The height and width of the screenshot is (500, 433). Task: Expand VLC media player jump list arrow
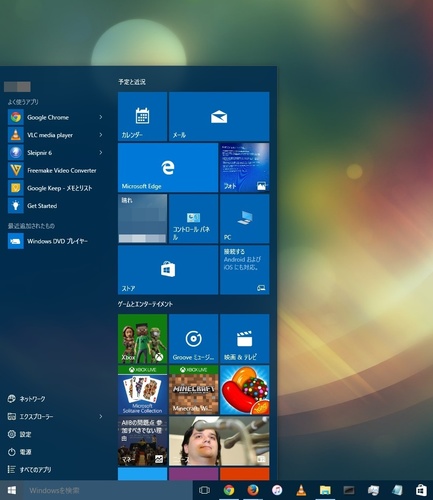101,135
